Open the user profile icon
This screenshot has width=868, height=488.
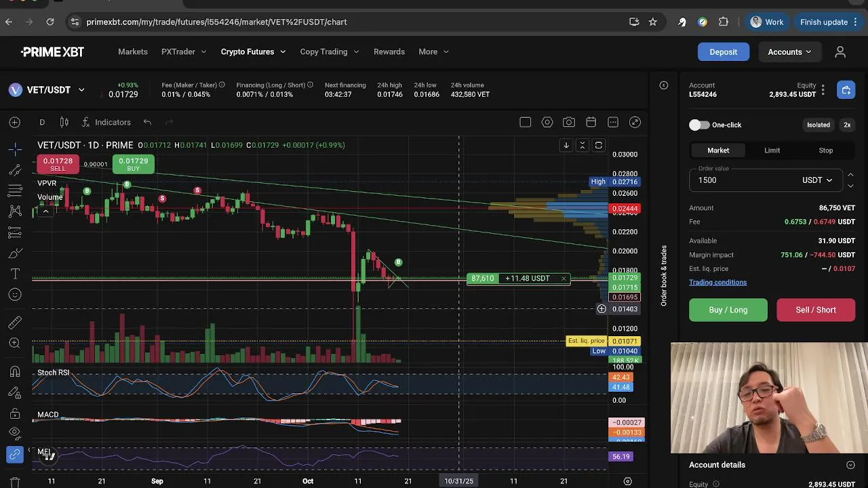[840, 52]
